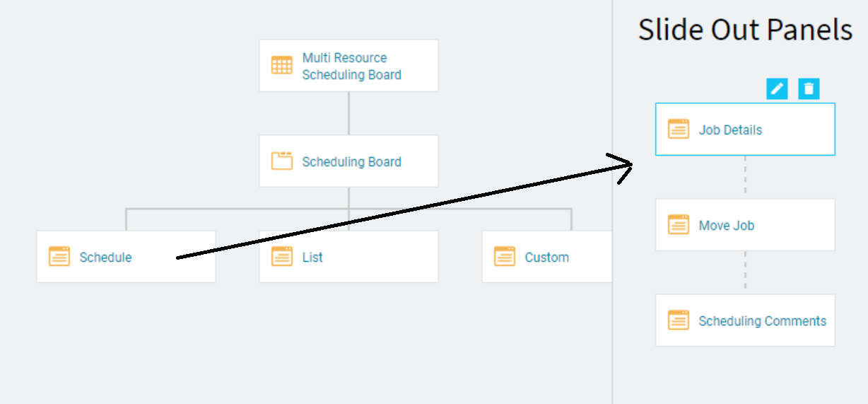Select the Multi Resource Scheduling Board node
This screenshot has height=404, width=868.
pos(348,66)
